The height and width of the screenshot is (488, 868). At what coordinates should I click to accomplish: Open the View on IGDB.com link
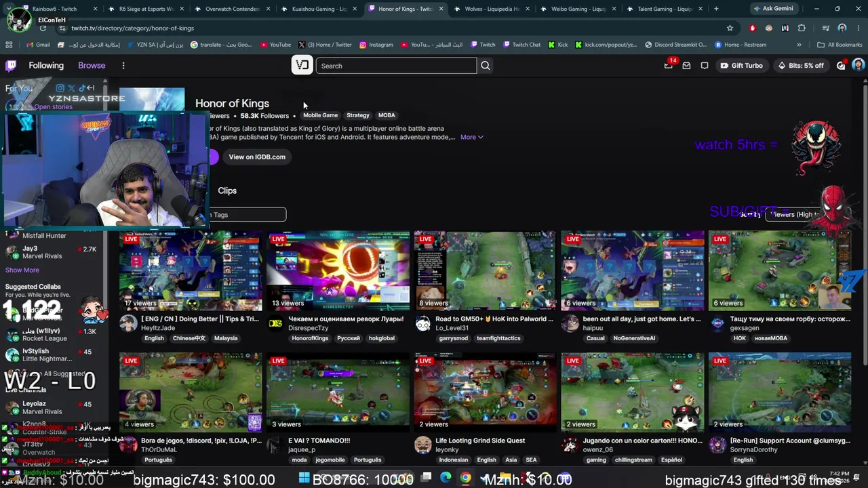pyautogui.click(x=257, y=157)
